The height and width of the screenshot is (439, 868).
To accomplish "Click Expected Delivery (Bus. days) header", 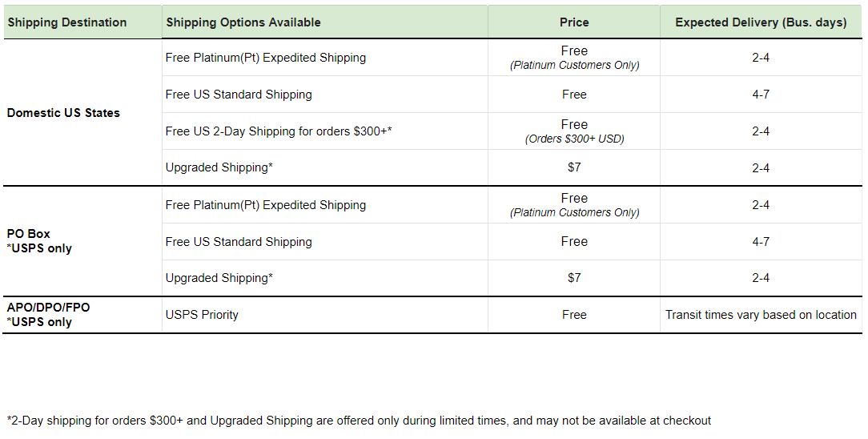I will (x=761, y=22).
